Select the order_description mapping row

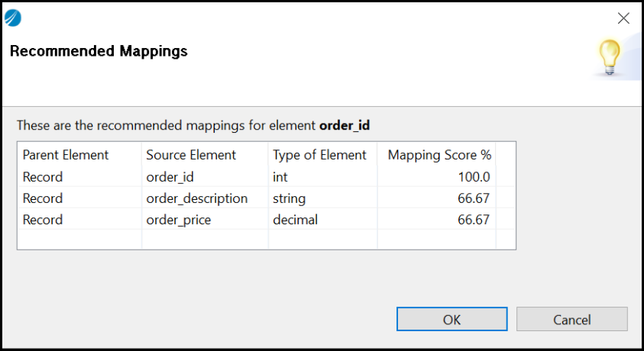[x=196, y=198]
